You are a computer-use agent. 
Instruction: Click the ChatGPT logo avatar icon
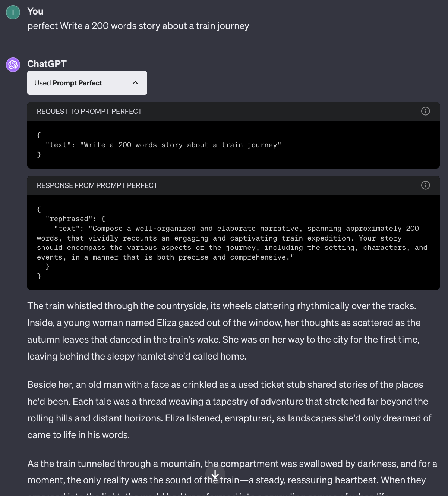pyautogui.click(x=13, y=65)
